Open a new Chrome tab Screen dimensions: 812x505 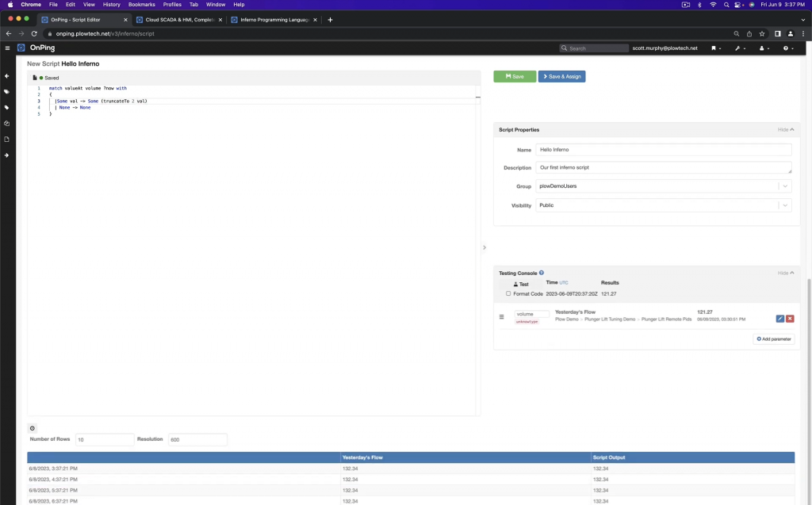tap(330, 20)
